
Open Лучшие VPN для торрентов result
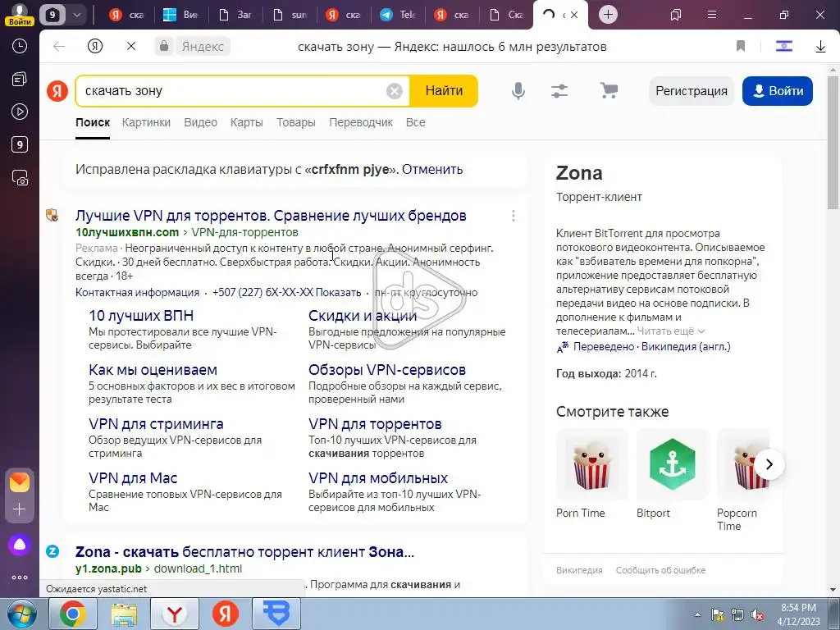pyautogui.click(x=271, y=216)
